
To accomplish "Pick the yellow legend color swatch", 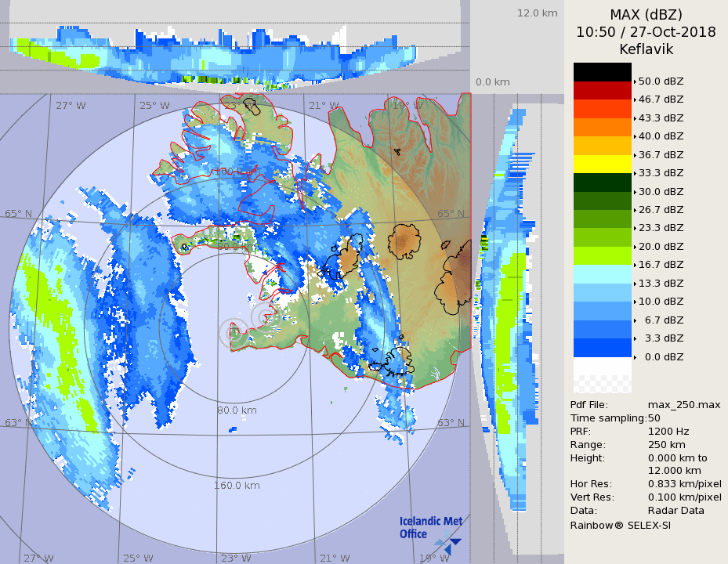I will [x=602, y=164].
